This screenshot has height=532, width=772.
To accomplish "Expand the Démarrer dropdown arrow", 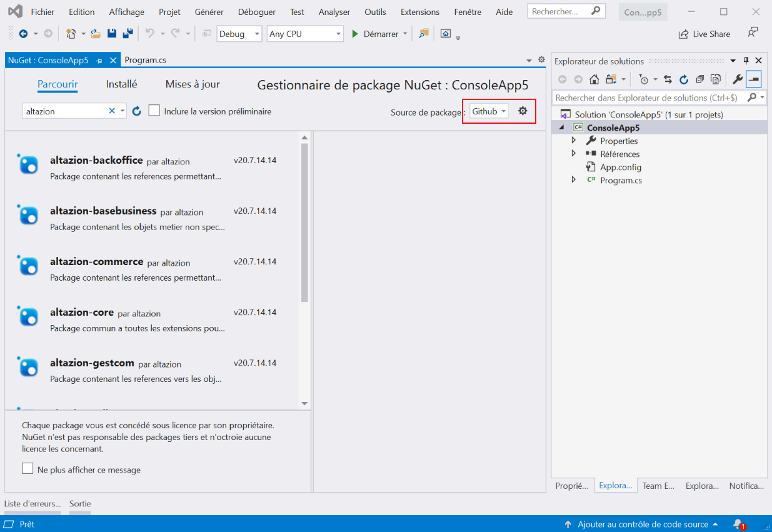I will pos(405,34).
